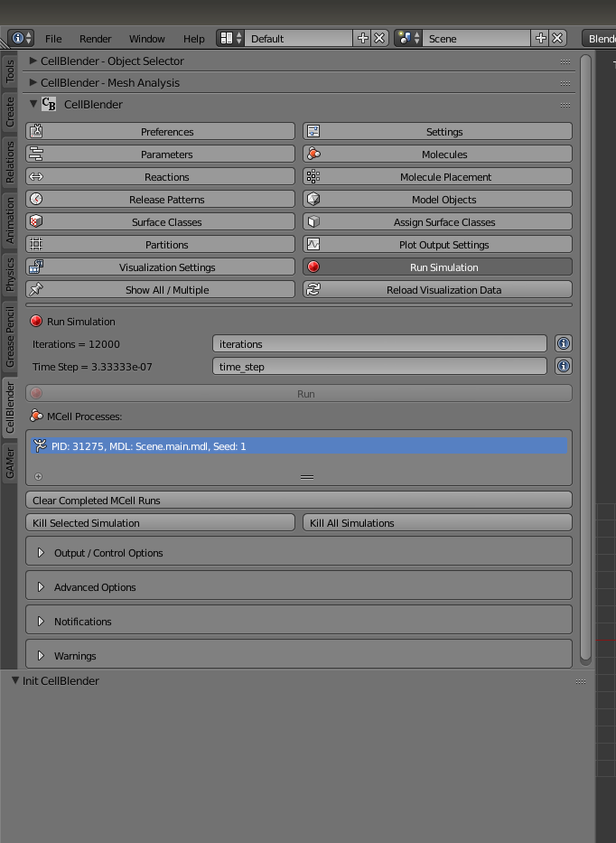Switch to the Create tab
616x843 pixels.
pyautogui.click(x=9, y=112)
